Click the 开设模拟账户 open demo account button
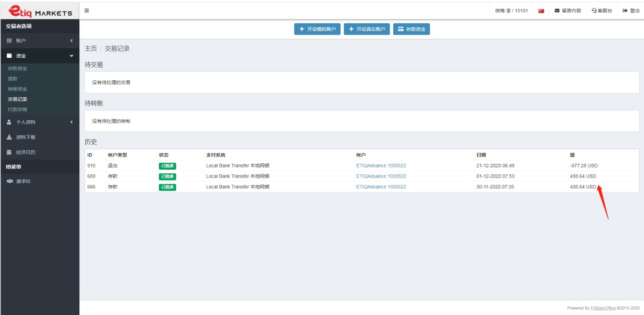This screenshot has height=315, width=644. click(x=318, y=29)
